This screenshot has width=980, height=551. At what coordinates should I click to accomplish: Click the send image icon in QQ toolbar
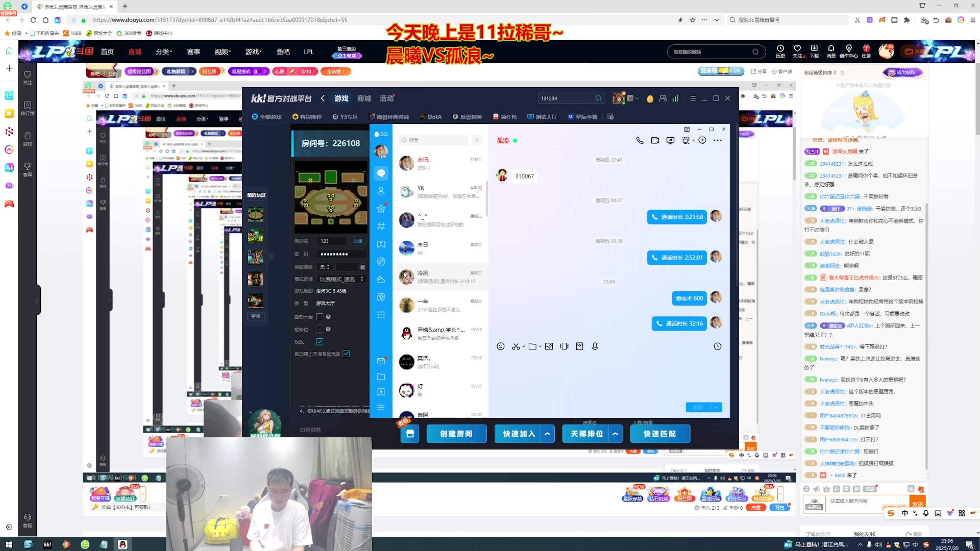549,346
